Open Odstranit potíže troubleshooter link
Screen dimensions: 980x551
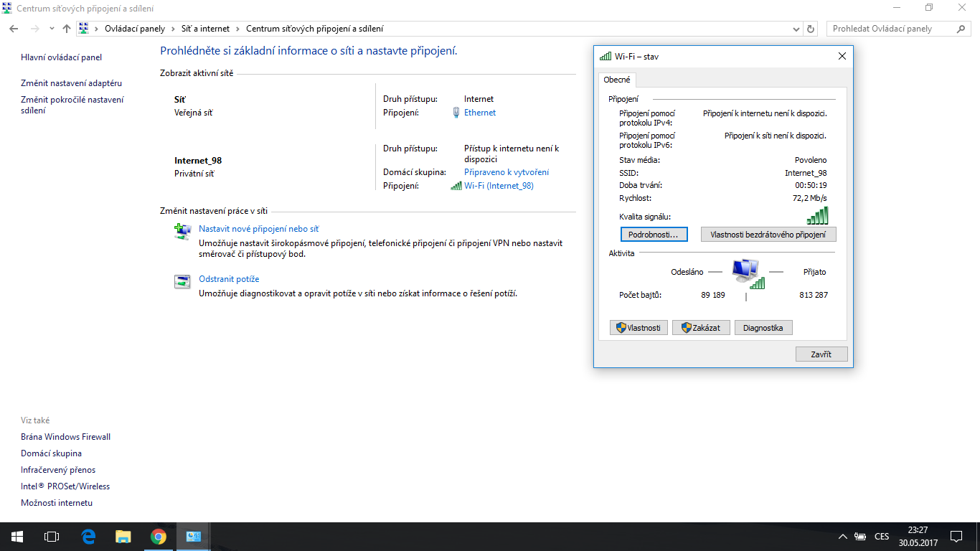coord(229,279)
